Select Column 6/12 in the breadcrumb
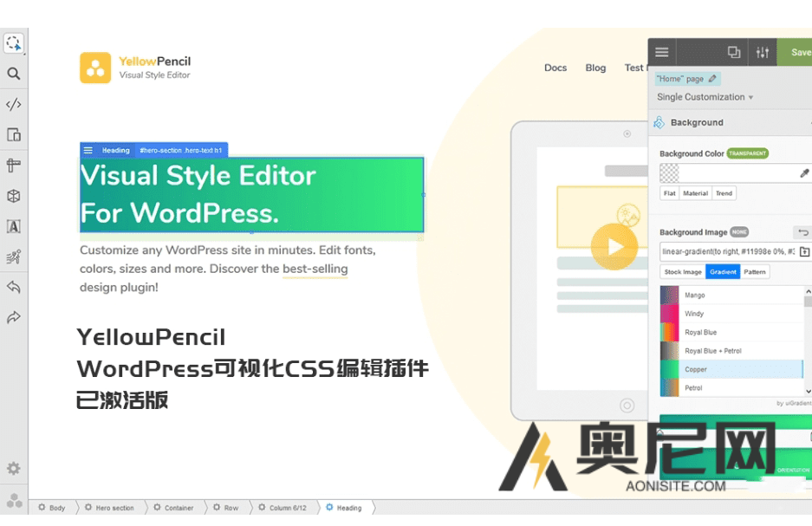This screenshot has width=812, height=526. coord(283,508)
